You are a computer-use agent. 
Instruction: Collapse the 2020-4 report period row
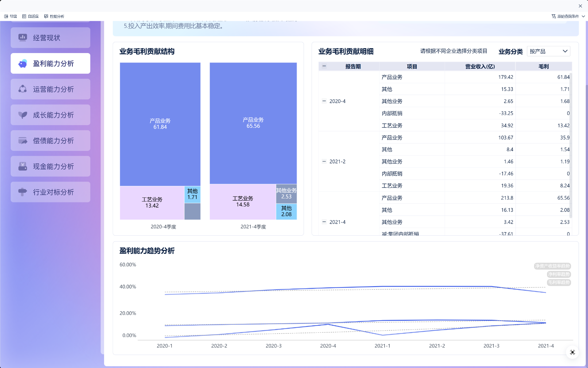324,101
